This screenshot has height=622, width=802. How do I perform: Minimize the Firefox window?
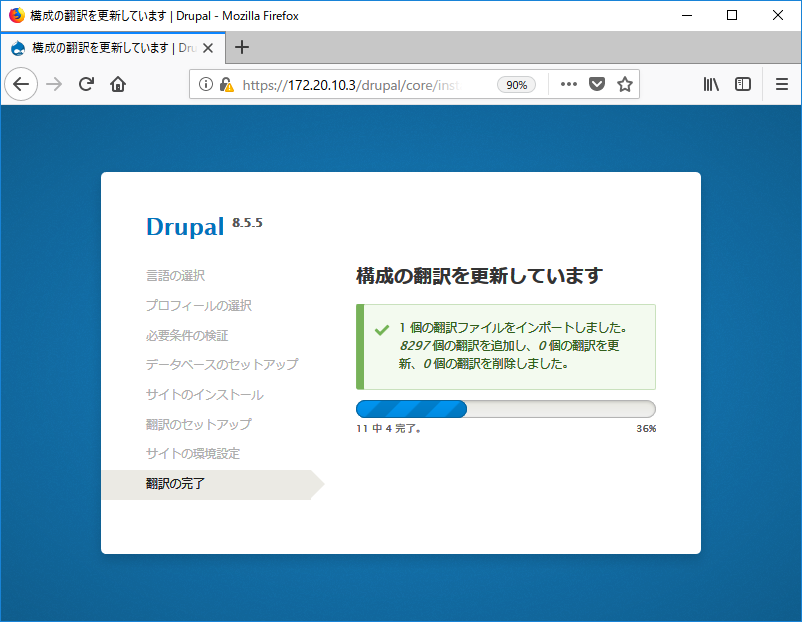click(687, 15)
